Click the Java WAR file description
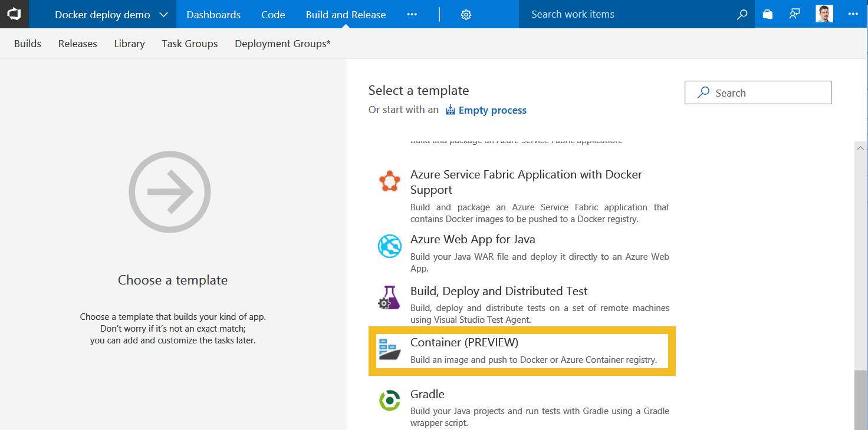The width and height of the screenshot is (868, 430). coord(540,262)
